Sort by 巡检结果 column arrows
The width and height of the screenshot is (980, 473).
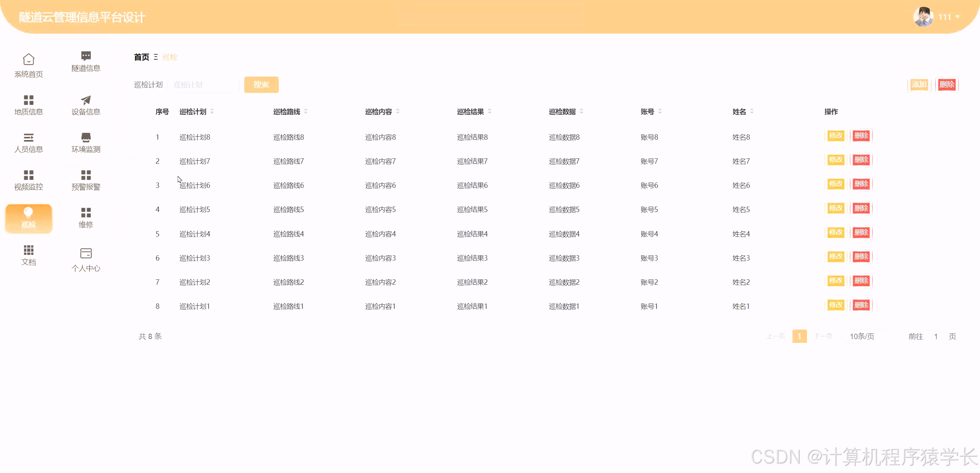pos(490,111)
